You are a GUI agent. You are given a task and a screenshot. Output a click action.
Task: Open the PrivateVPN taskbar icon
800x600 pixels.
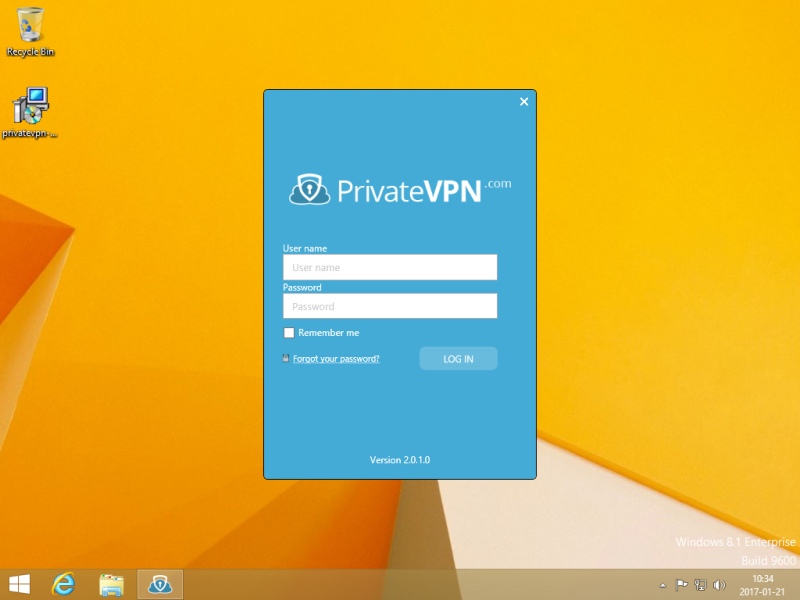[160, 584]
